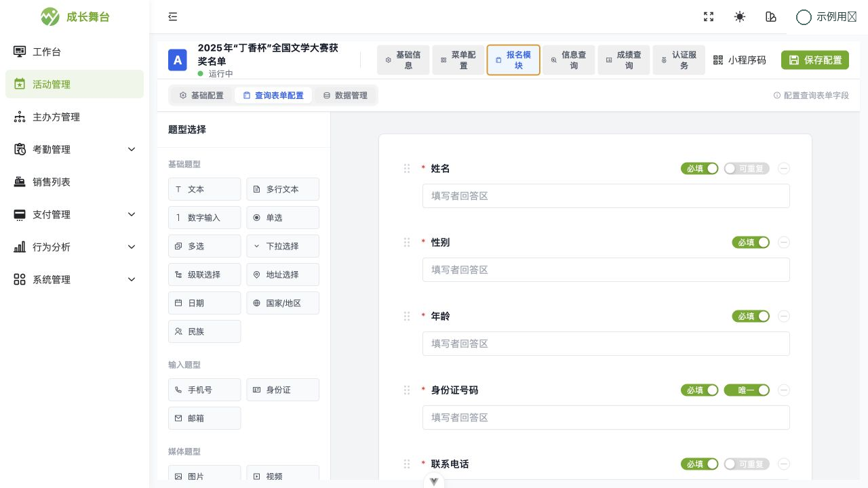This screenshot has height=488, width=868.
Task: Add a 国家/地区 question type
Action: 283,303
